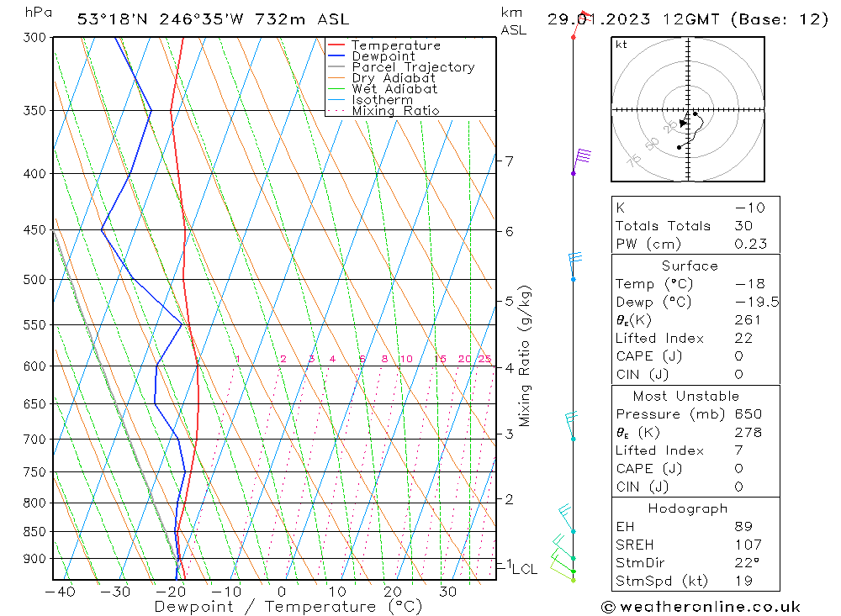Click the Wet Adiabat legend entry
Viewport: 841px width, 616px height.
click(x=394, y=89)
